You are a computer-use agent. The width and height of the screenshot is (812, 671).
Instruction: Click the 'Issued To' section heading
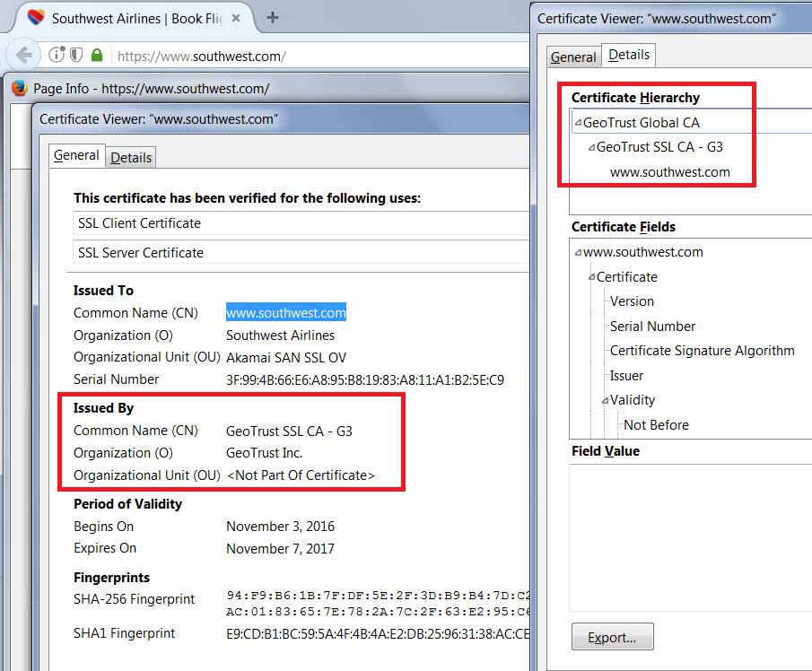click(x=103, y=291)
